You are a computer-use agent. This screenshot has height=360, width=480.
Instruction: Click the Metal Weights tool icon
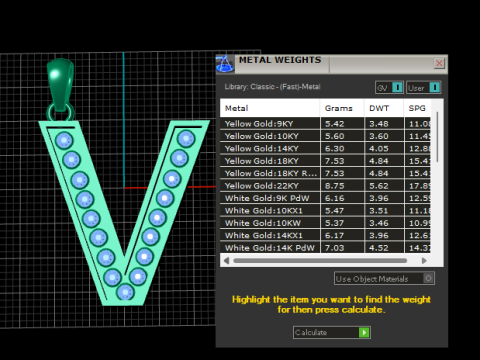[225, 64]
